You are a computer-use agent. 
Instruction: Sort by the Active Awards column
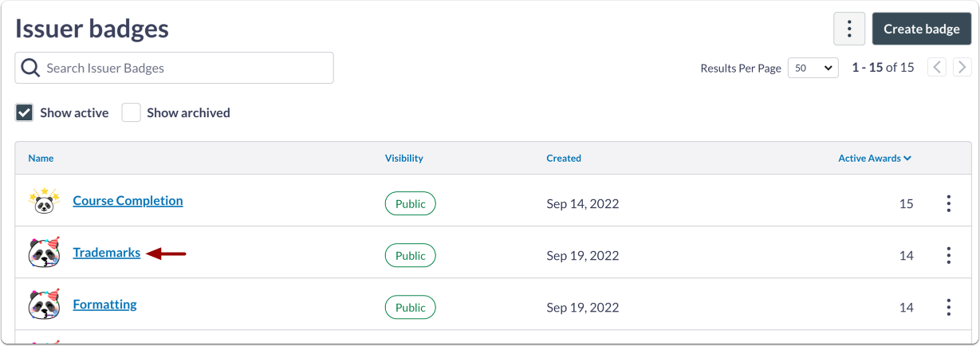pos(874,158)
